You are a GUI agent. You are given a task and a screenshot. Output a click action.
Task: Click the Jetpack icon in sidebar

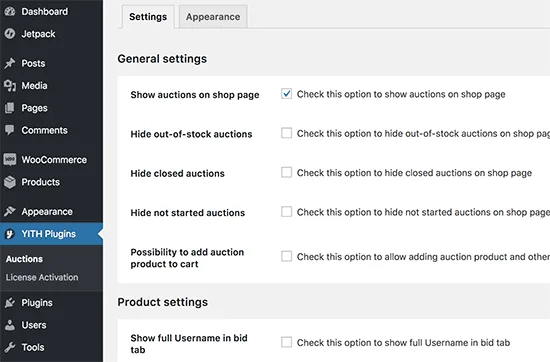[10, 34]
